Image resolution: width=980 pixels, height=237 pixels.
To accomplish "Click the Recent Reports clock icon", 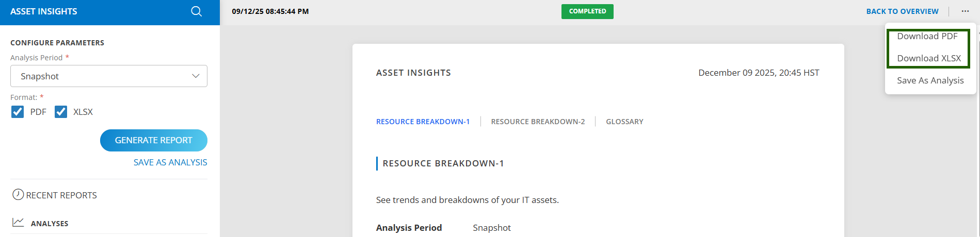I will 18,194.
